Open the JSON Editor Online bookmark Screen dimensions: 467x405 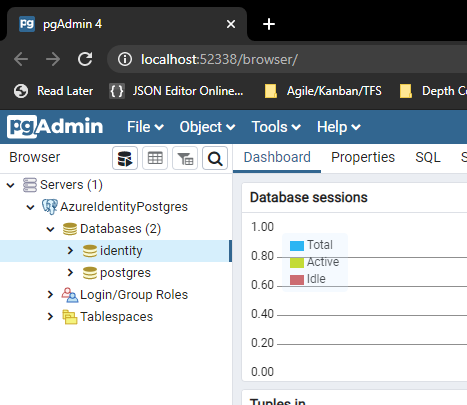(x=176, y=91)
